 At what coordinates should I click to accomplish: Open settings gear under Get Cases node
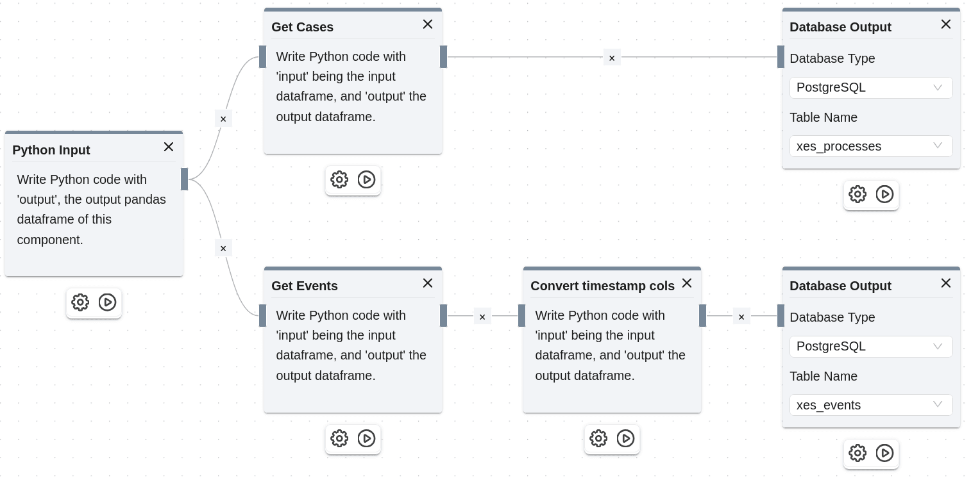click(x=339, y=179)
